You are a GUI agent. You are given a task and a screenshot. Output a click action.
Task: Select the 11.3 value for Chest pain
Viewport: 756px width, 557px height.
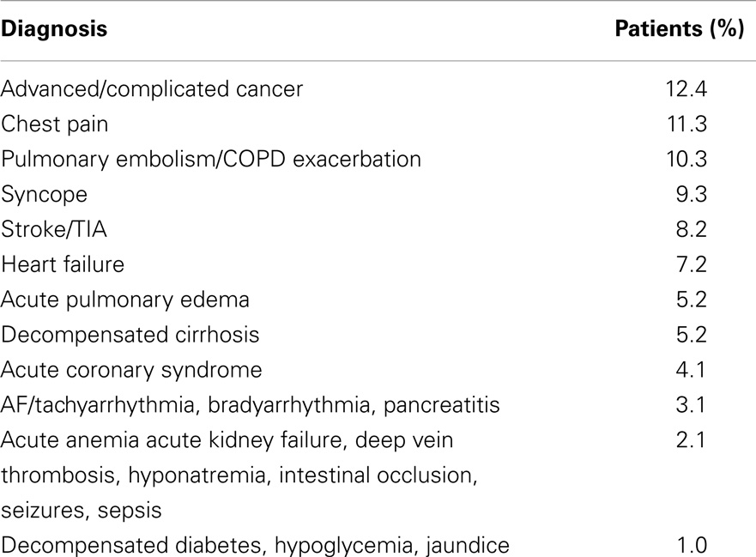pos(687,124)
